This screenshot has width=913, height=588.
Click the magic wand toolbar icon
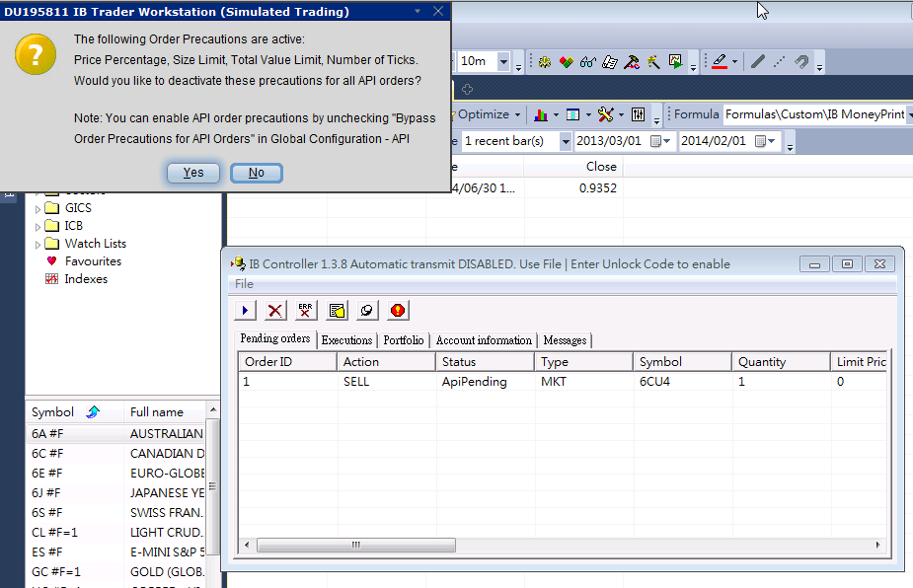(x=653, y=62)
